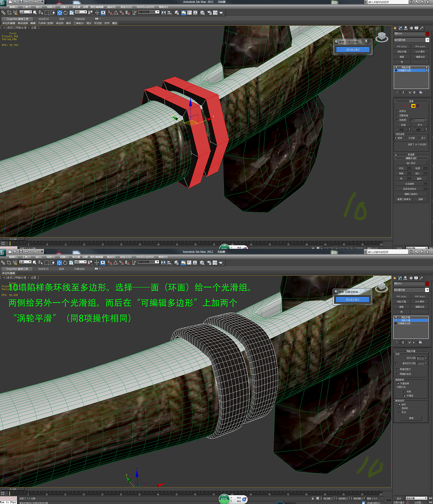
Task: Collapse 选择 rollout in upper window
Action: click(411, 101)
